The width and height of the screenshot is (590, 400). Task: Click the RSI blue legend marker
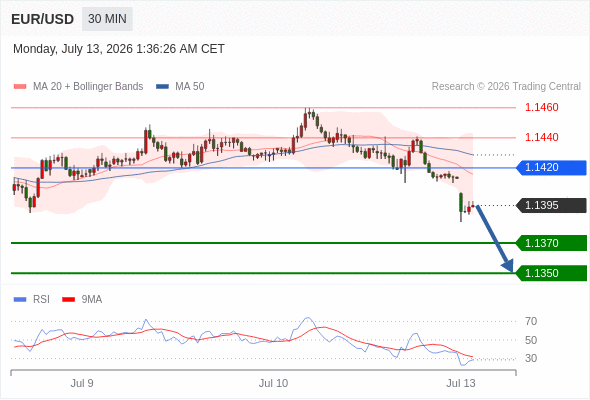tap(20, 300)
